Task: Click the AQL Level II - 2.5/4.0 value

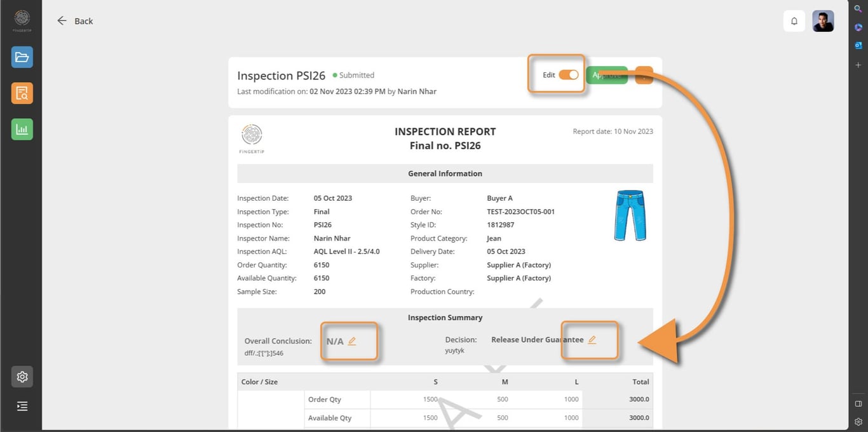Action: click(x=347, y=252)
